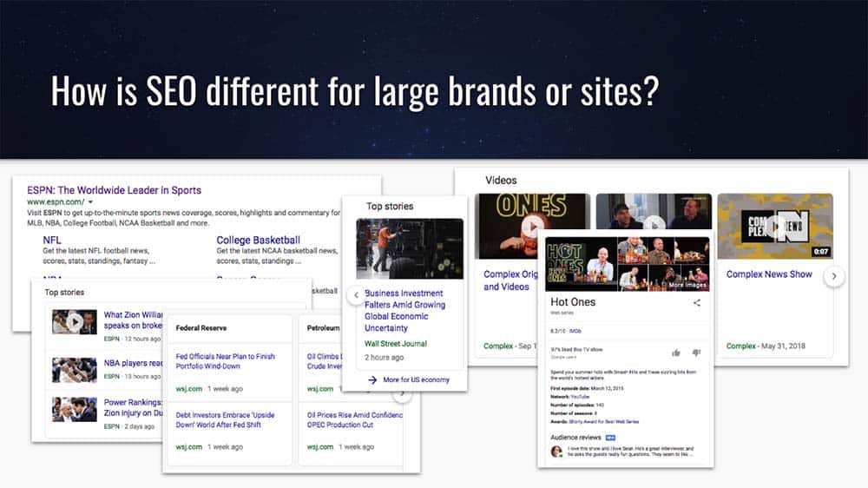Image resolution: width=868 pixels, height=488 pixels.
Task: Click the previous arrow on the Top stories carousel
Action: click(356, 295)
